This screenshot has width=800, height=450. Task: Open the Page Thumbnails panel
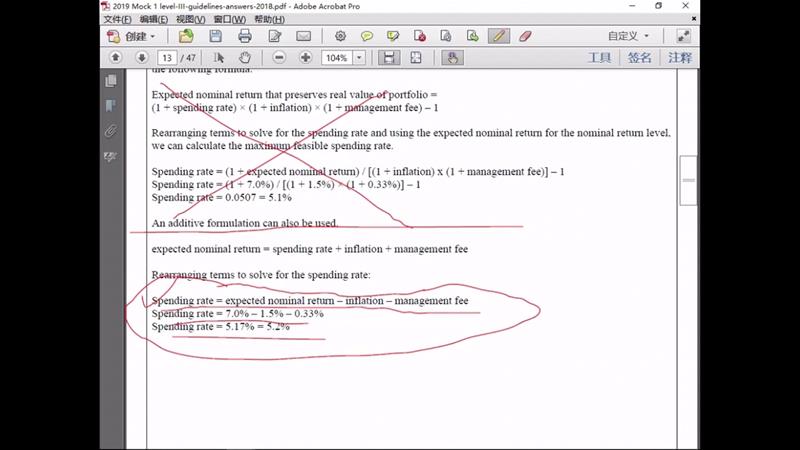[x=110, y=80]
